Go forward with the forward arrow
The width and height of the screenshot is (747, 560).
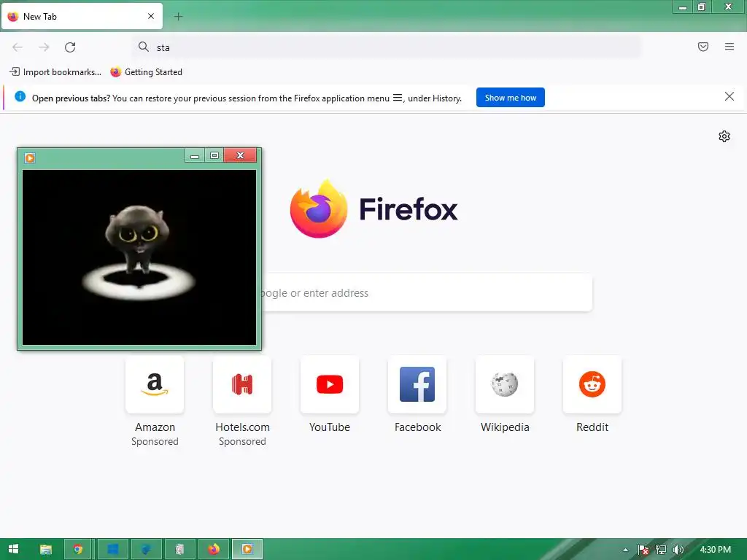coord(44,47)
